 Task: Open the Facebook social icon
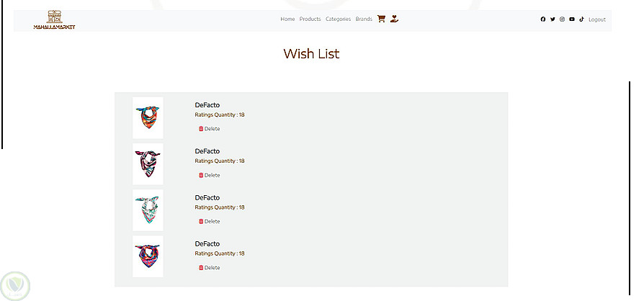tap(543, 19)
